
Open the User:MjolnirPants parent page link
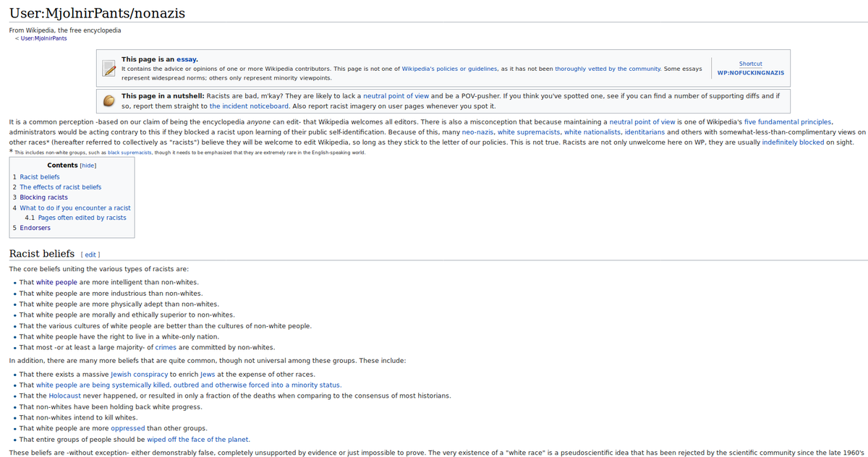click(x=43, y=38)
